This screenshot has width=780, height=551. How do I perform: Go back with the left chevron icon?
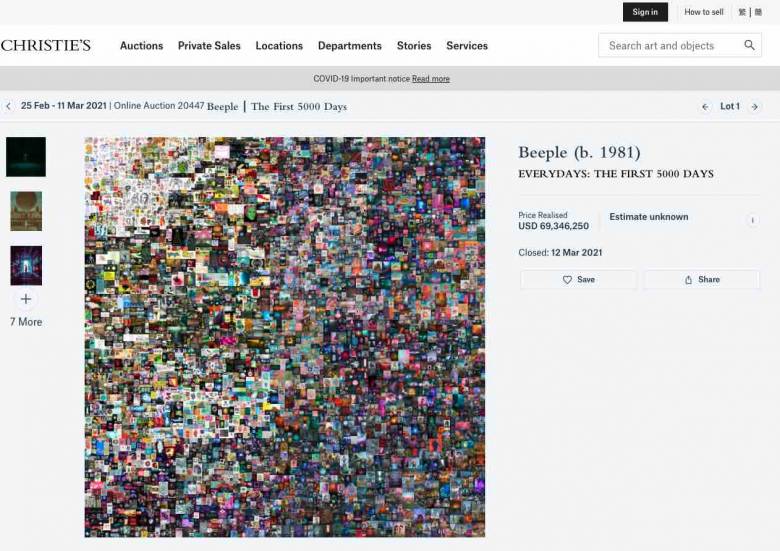pyautogui.click(x=8, y=106)
